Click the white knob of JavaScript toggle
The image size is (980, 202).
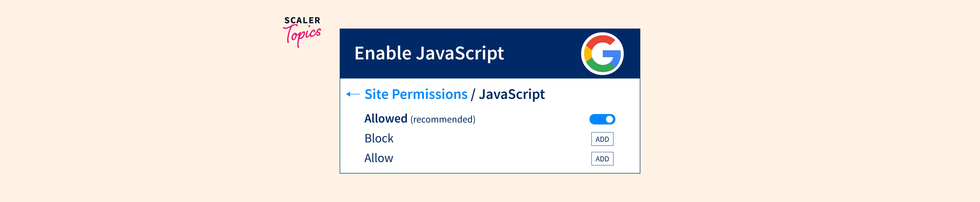pyautogui.click(x=609, y=119)
